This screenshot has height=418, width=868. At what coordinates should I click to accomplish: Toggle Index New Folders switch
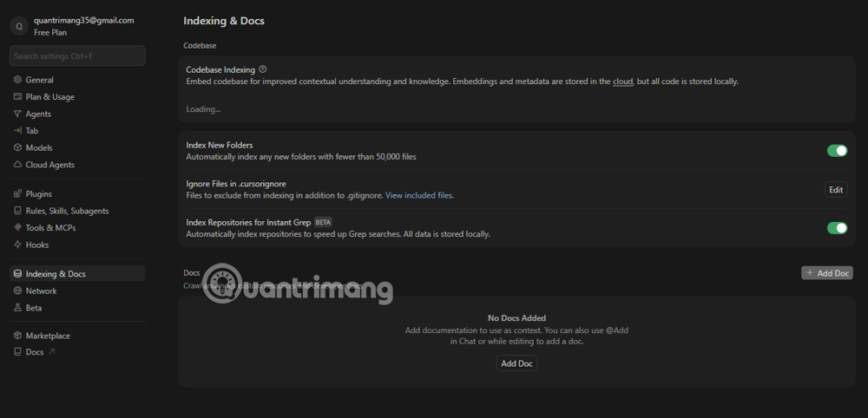click(837, 150)
